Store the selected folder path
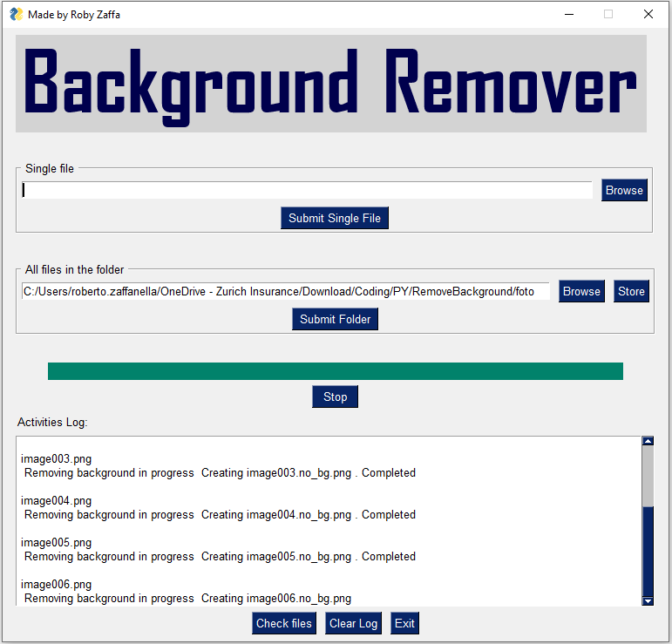Screen dimensions: 672x644 coord(631,291)
